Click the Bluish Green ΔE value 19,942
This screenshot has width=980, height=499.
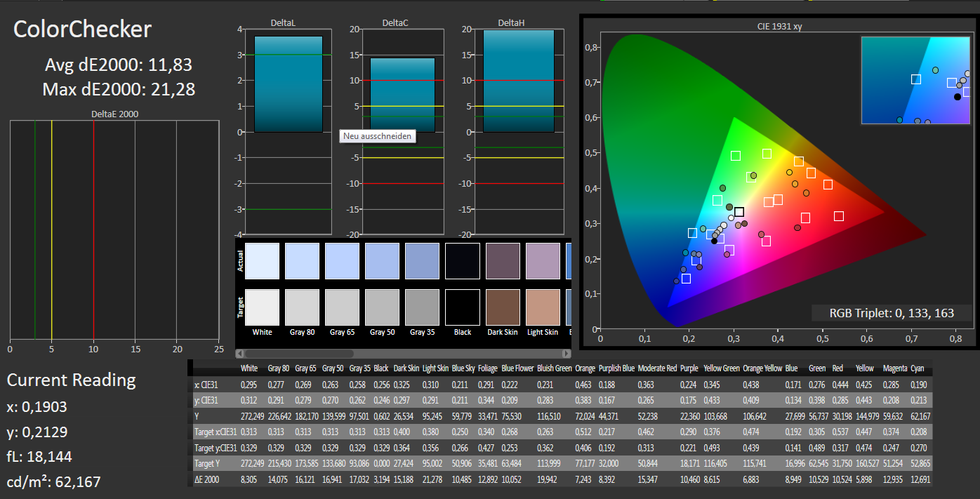[x=548, y=479]
